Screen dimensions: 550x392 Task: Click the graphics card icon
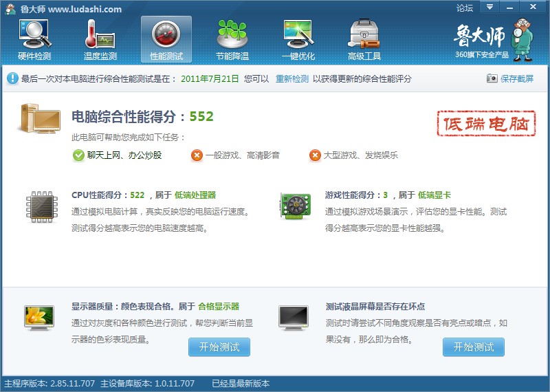[x=295, y=206]
